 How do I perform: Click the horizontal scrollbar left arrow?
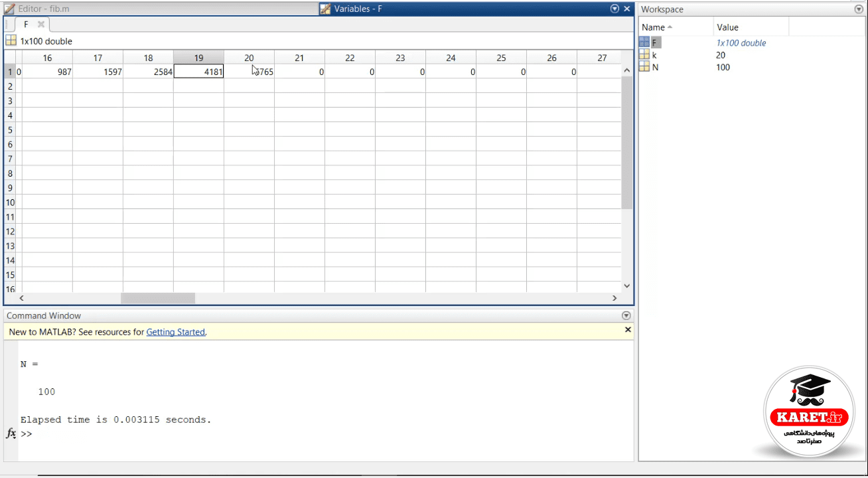click(x=22, y=299)
